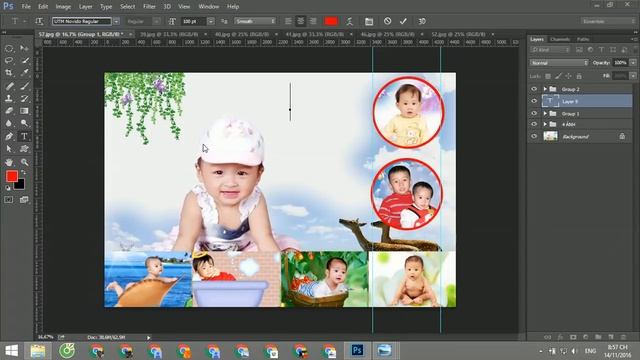
Task: Select the Eyedropper tool
Action: tap(24, 73)
